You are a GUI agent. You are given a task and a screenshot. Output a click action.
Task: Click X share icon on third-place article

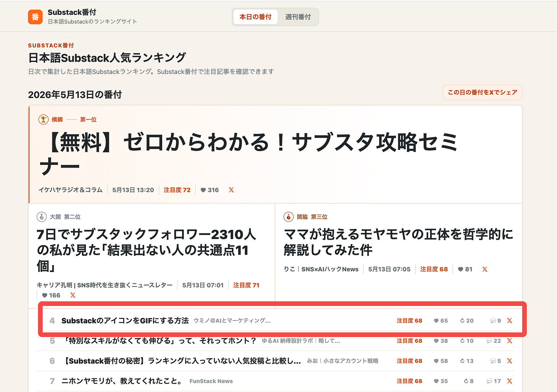485,269
